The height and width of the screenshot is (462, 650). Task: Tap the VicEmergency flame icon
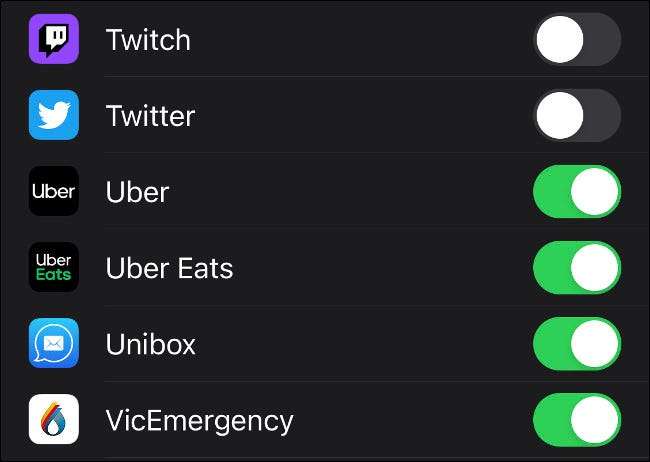(54, 420)
